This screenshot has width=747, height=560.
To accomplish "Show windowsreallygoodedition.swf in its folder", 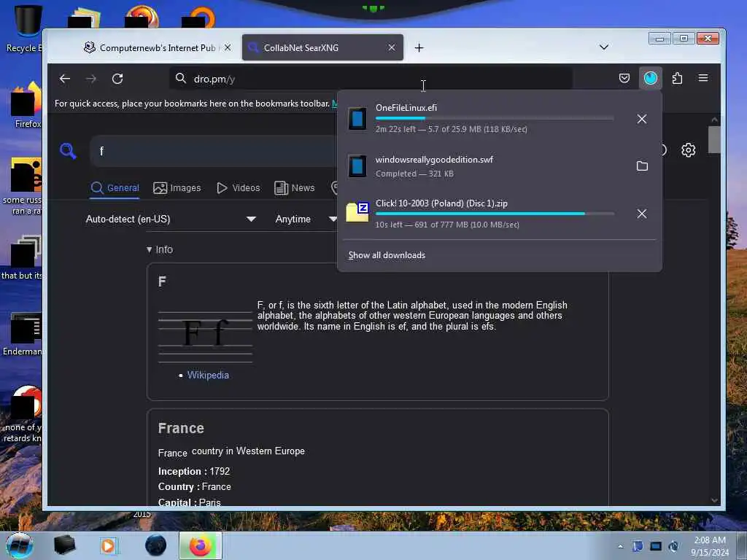I will 642,166.
